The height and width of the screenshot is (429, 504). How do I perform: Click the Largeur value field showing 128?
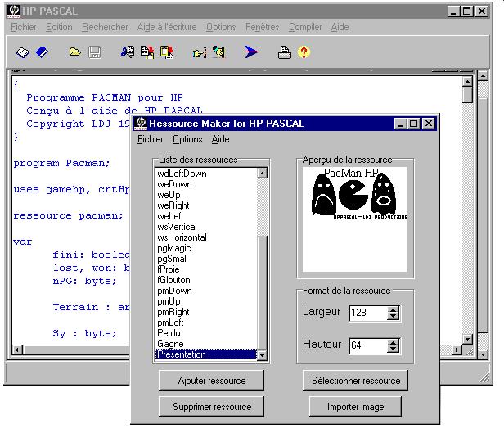368,313
